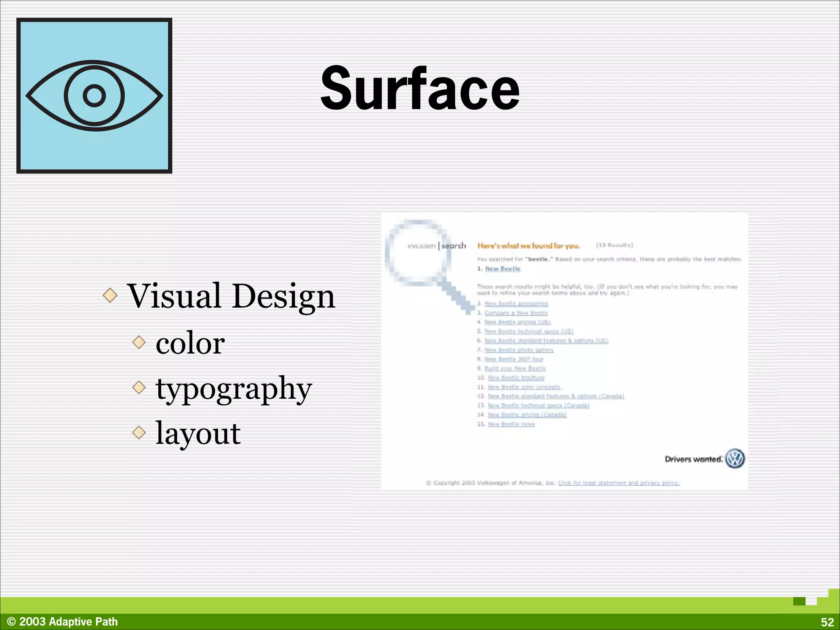This screenshot has width=840, height=630.
Task: Click the Surface slide title
Action: 420,89
